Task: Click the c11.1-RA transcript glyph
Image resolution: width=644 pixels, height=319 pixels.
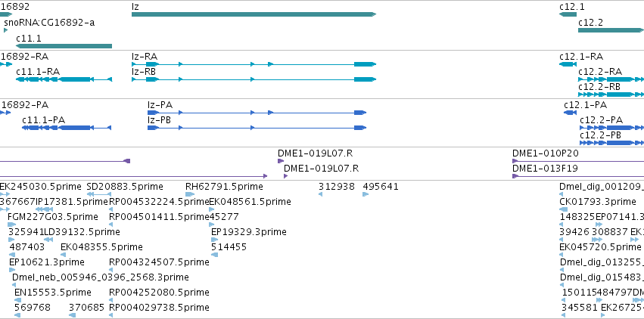Action: pos(64,79)
